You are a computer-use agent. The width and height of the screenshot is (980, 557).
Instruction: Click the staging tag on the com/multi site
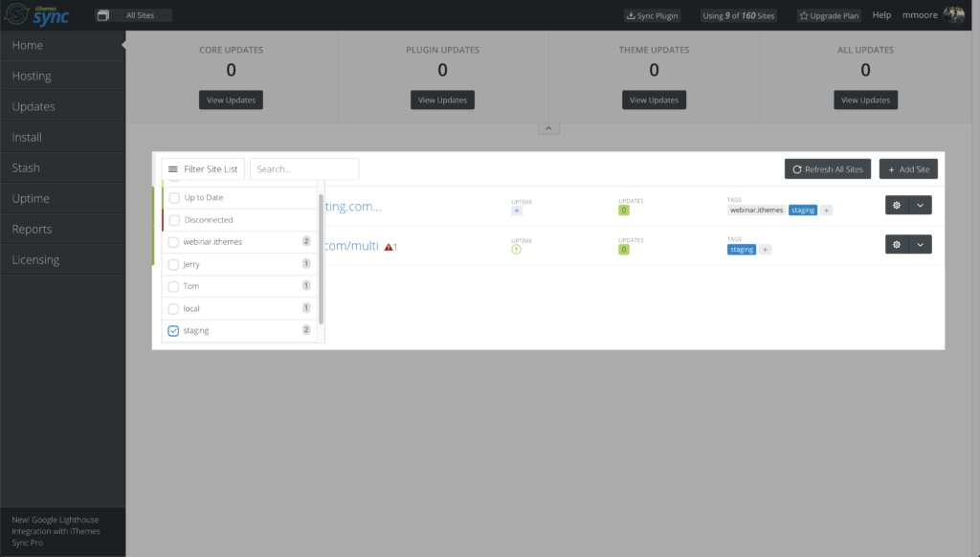point(742,250)
